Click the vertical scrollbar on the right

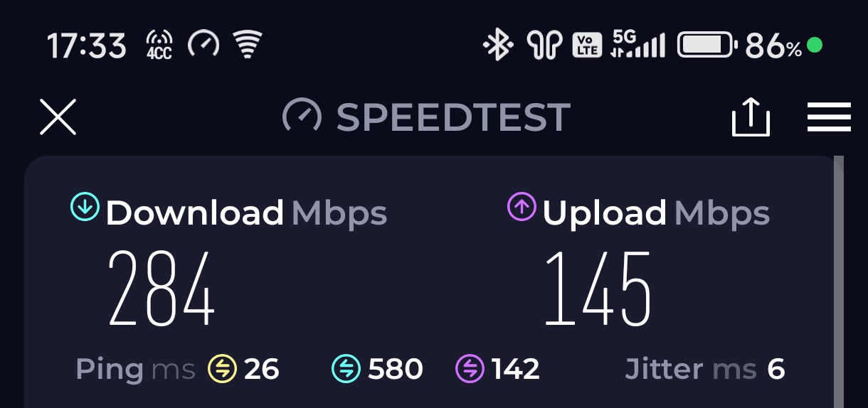tap(839, 281)
